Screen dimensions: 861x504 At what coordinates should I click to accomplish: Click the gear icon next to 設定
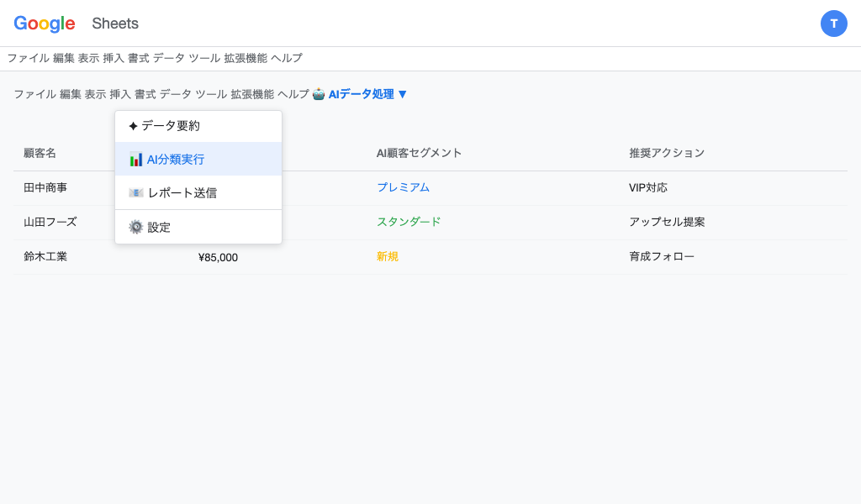pyautogui.click(x=135, y=226)
